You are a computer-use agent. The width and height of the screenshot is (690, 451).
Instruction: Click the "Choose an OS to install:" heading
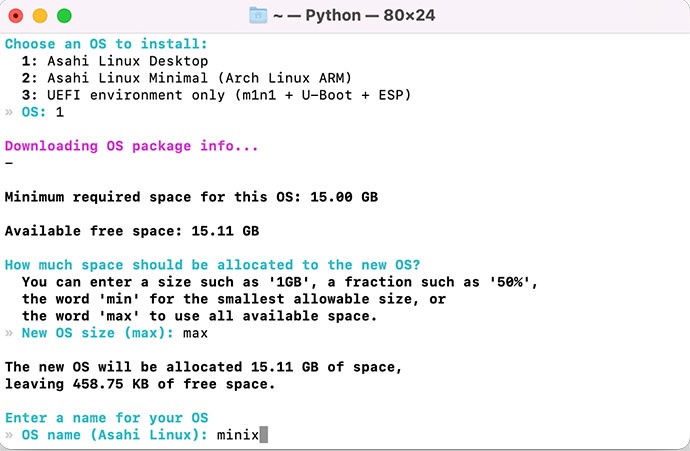point(106,44)
